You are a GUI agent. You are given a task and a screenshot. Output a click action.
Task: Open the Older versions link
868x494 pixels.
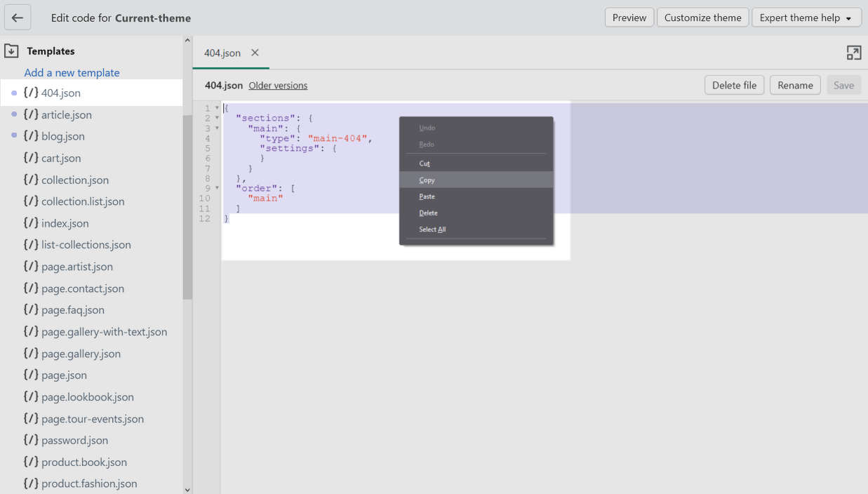tap(278, 86)
